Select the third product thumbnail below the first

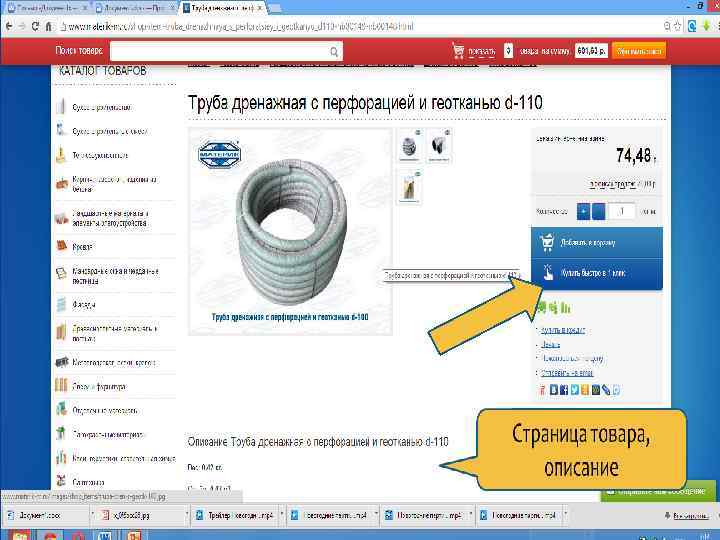(409, 187)
